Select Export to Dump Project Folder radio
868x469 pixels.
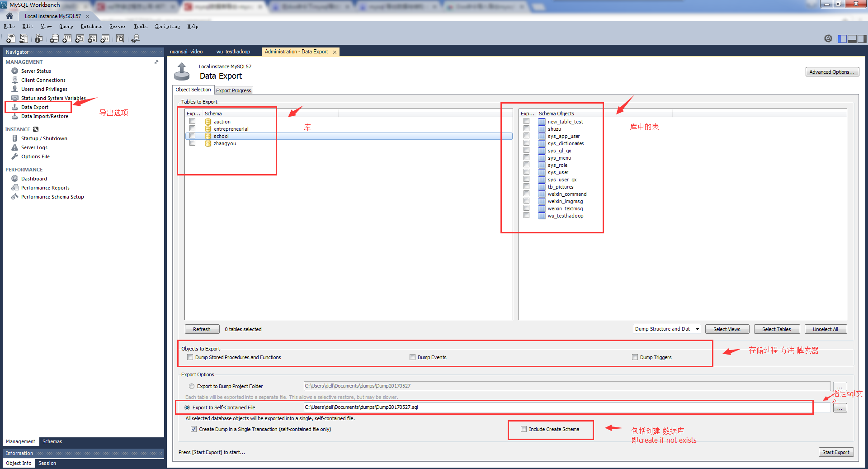[x=192, y=386]
